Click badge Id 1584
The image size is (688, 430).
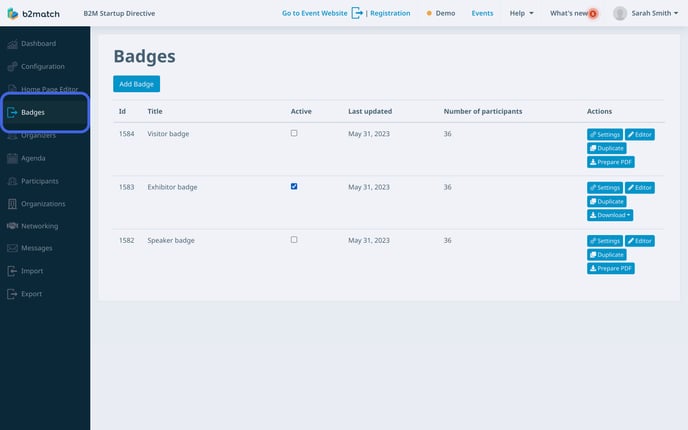pyautogui.click(x=126, y=134)
